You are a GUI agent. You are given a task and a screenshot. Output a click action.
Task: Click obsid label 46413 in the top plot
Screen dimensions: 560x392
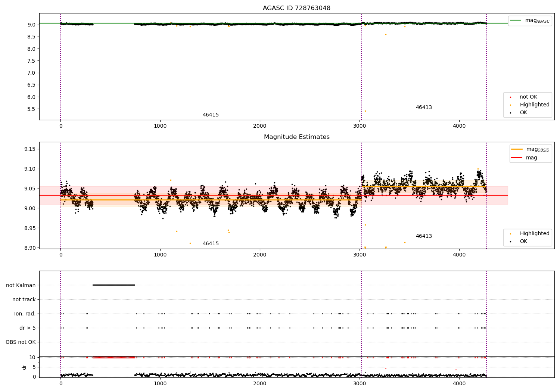[424, 108]
